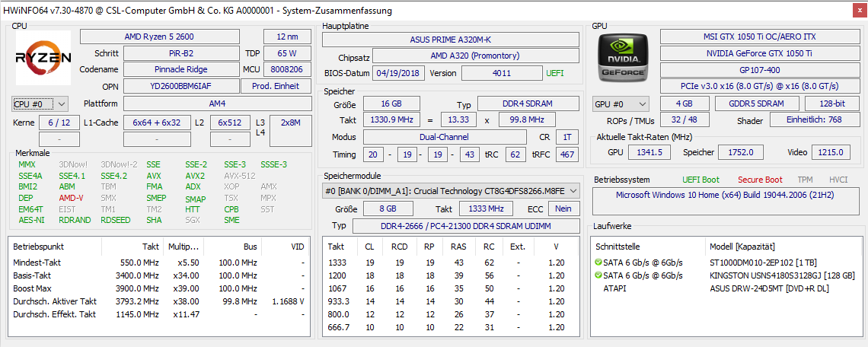Click green check icon for ST1000DM010 drive

coord(598,262)
